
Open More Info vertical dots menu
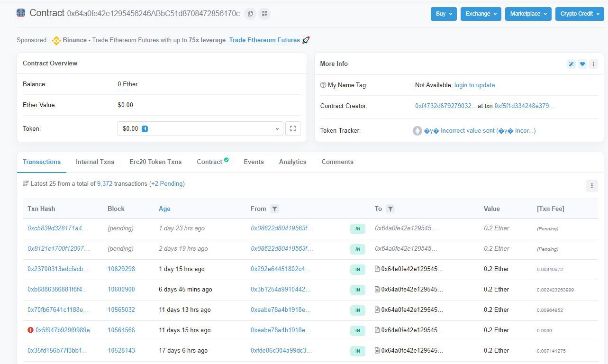pos(593,64)
